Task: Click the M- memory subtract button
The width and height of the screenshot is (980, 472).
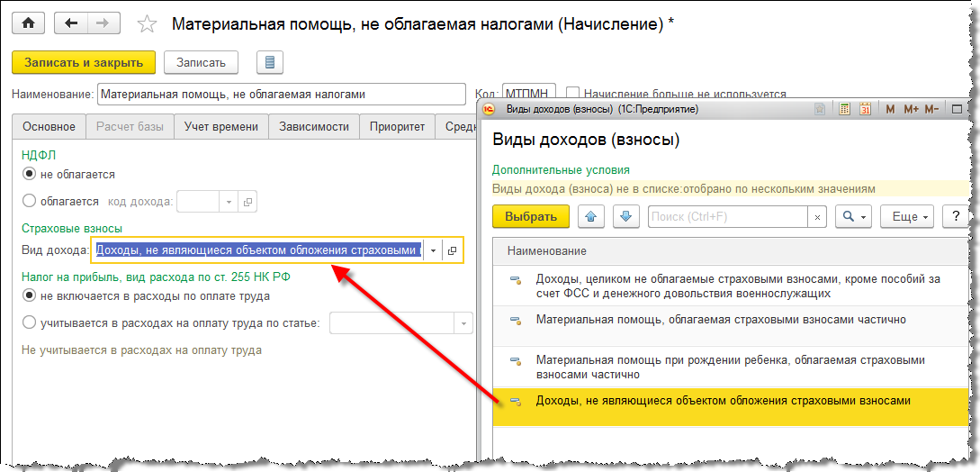Action: (x=931, y=109)
